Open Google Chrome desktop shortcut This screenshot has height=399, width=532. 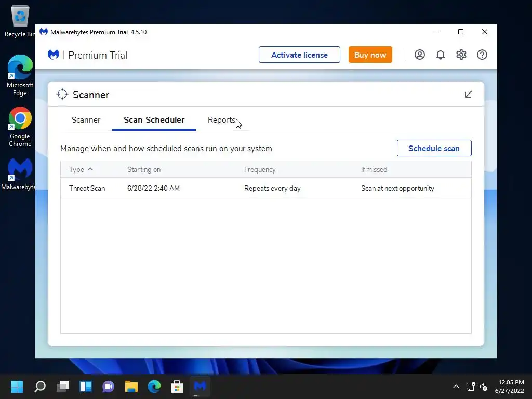point(20,127)
